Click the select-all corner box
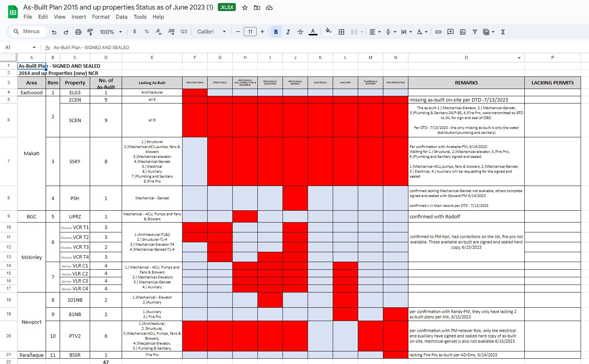589x364 pixels. pos(8,57)
